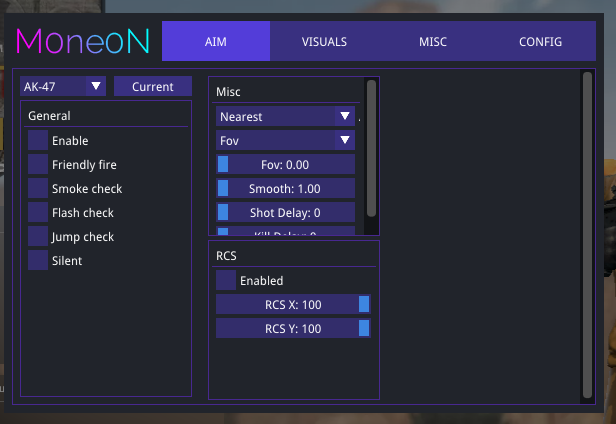Toggle the Silent checkbox
Image resolution: width=616 pixels, height=424 pixels.
coord(38,261)
